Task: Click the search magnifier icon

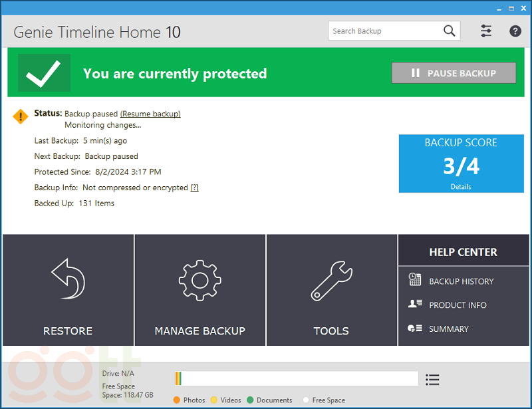Action: point(450,31)
